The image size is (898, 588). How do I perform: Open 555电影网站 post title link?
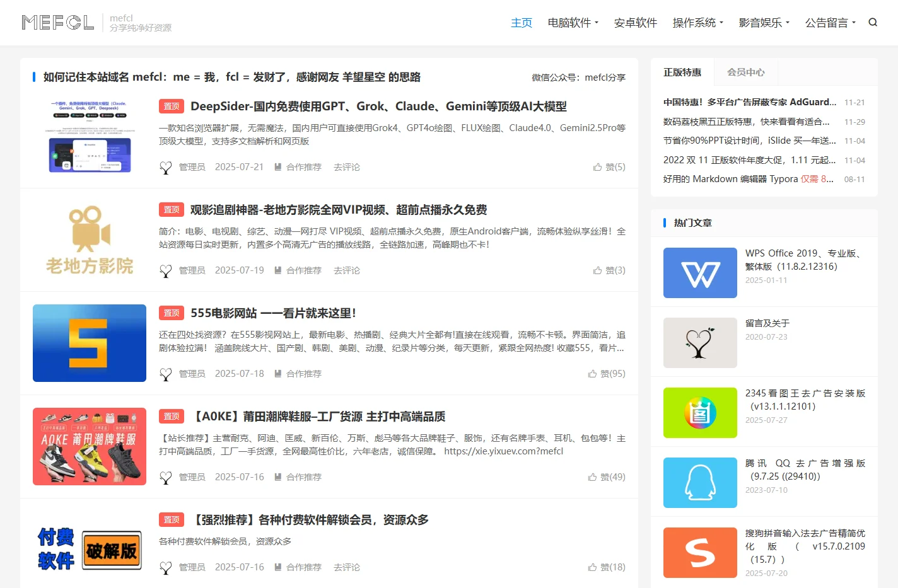273,313
